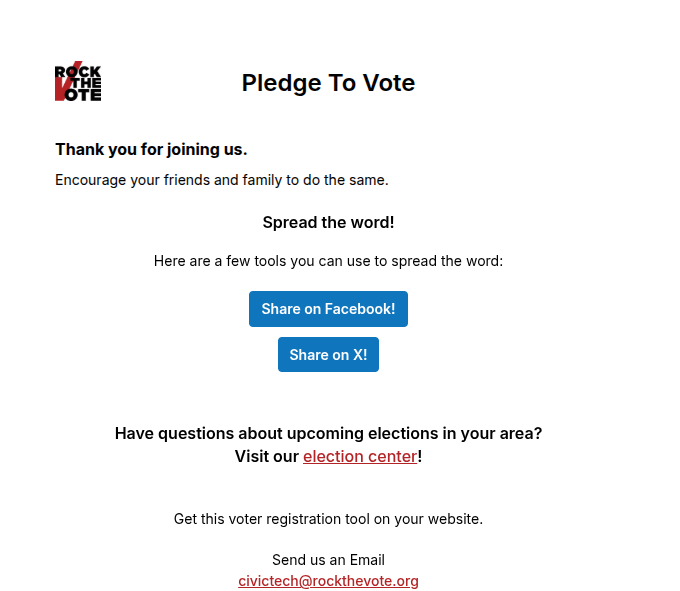
Task: Click the Pledge To Vote heading
Action: pos(328,83)
